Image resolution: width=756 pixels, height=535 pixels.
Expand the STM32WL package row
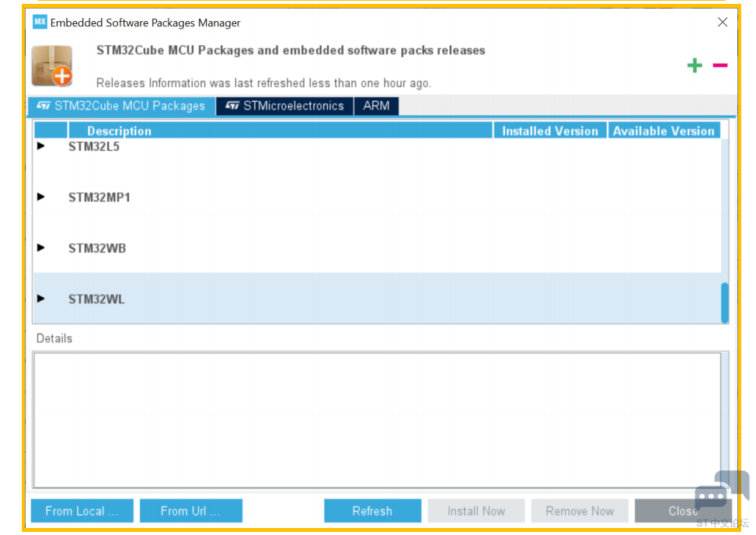click(41, 299)
